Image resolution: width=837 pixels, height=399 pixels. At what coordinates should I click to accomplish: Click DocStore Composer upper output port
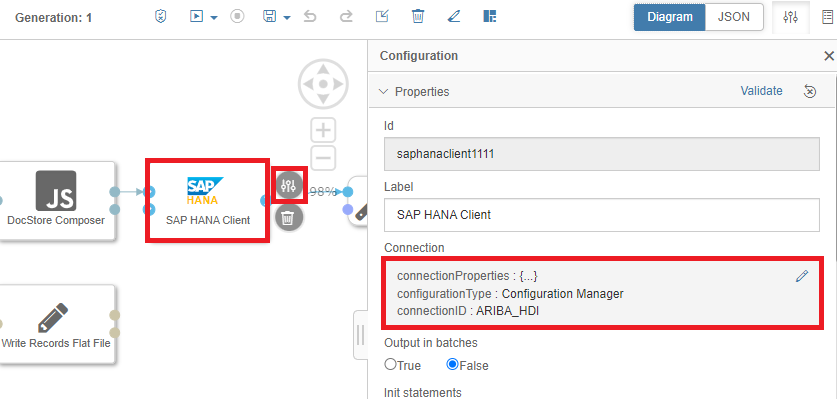(x=114, y=192)
